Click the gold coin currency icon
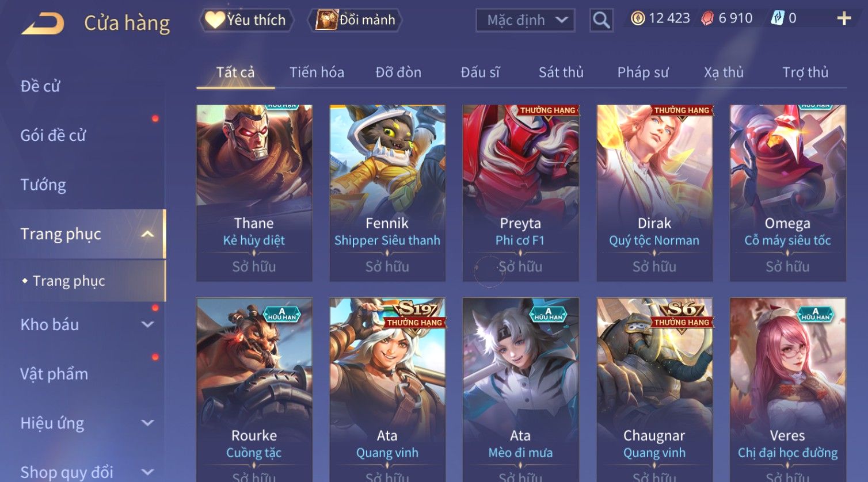Image resolution: width=868 pixels, height=482 pixels. point(638,18)
